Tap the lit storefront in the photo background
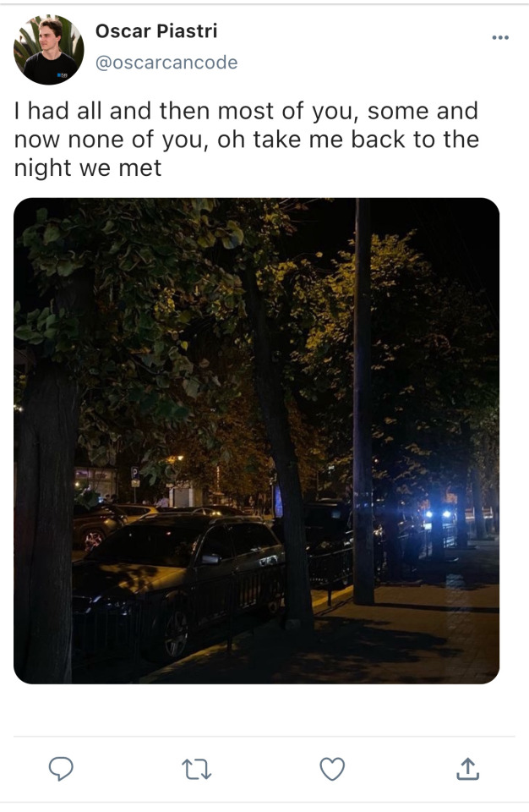This screenshot has width=529, height=812. click(x=95, y=483)
